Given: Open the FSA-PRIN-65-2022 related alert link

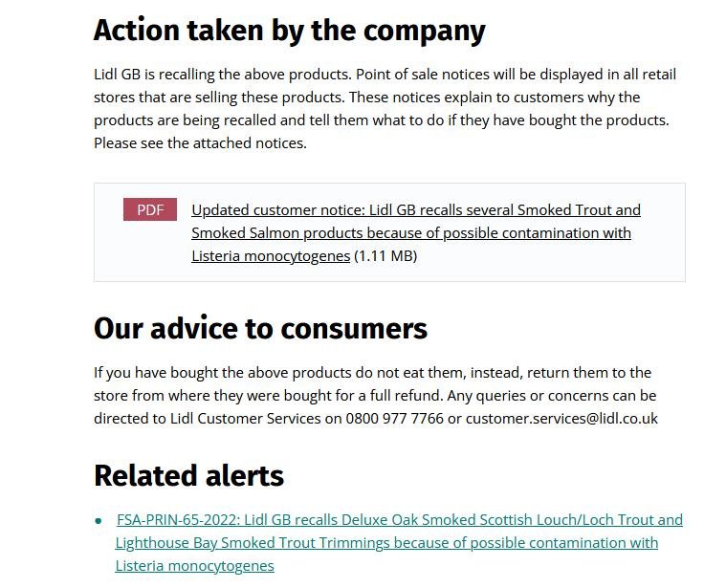Looking at the screenshot, I should pos(399,520).
